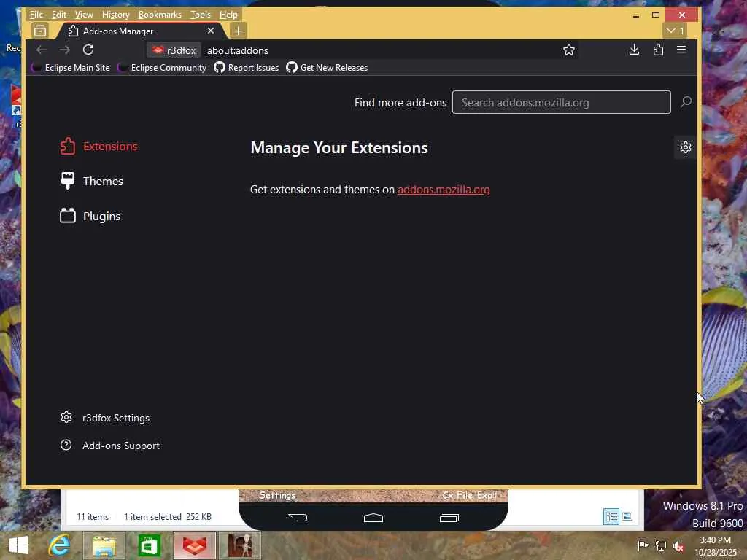Image resolution: width=747 pixels, height=560 pixels.
Task: Click the magnifier search icon
Action: click(686, 102)
